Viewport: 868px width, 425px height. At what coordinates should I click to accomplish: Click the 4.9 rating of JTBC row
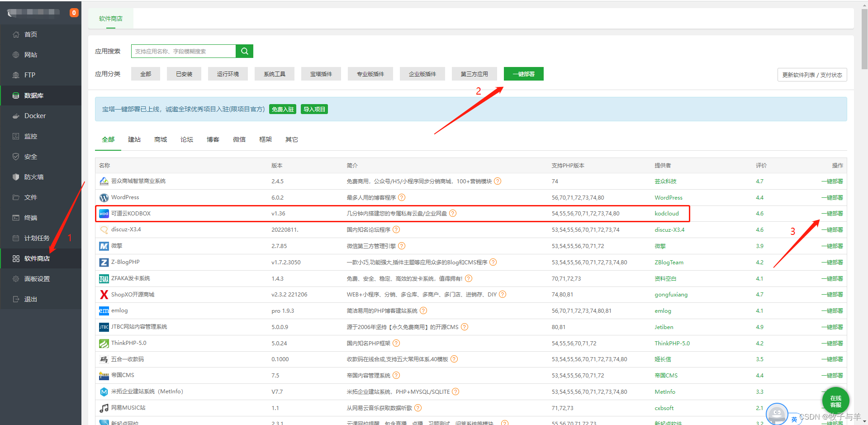[759, 327]
